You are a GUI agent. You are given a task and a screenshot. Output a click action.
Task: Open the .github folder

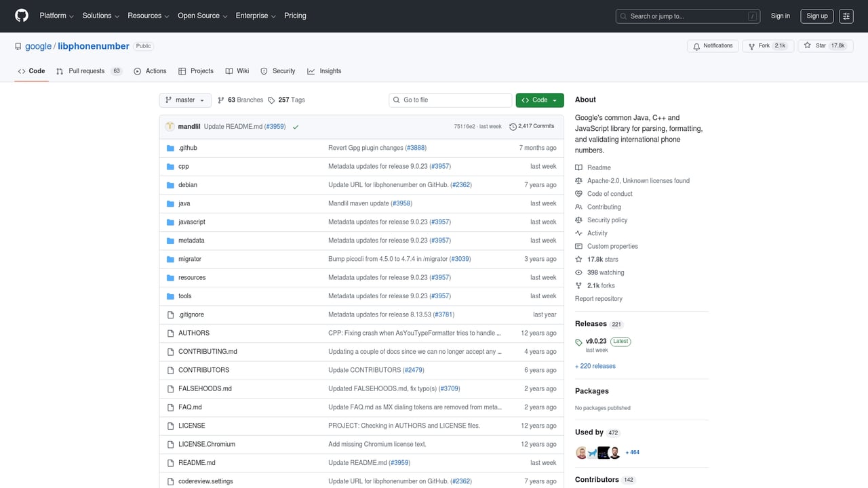click(x=187, y=148)
